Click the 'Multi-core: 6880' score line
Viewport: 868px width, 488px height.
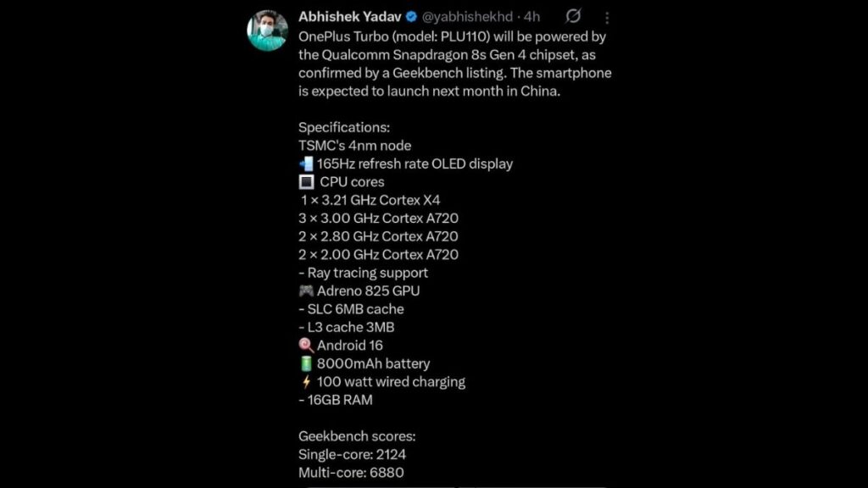(348, 472)
